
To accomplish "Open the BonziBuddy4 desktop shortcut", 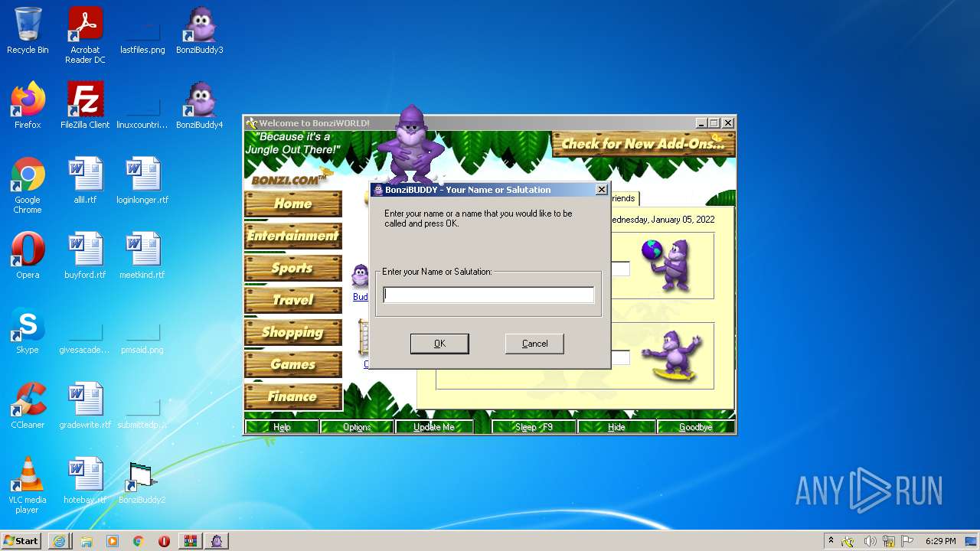I will click(x=200, y=106).
